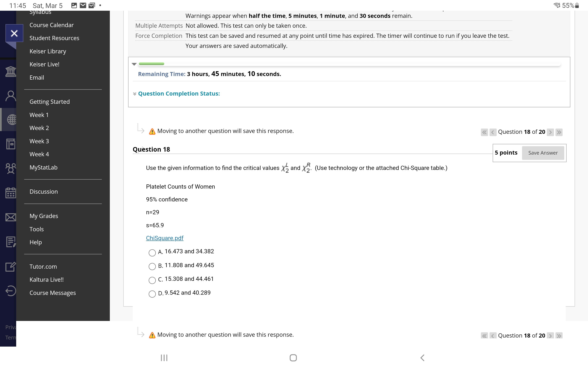Collapse the Remaining Time panel arrow
The width and height of the screenshot is (588, 368).
(134, 64)
